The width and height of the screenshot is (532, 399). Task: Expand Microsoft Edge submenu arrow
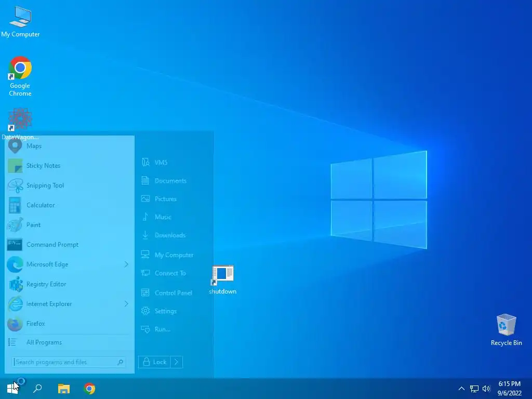coord(126,264)
